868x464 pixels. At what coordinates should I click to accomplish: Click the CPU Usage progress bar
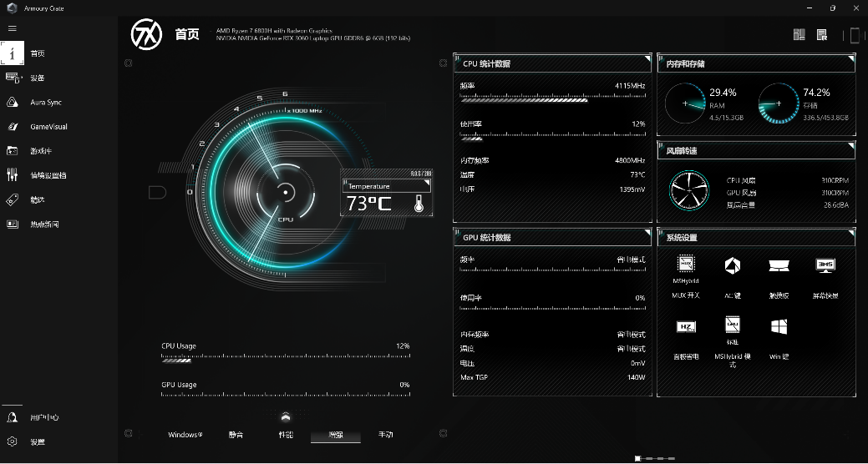[x=286, y=358]
